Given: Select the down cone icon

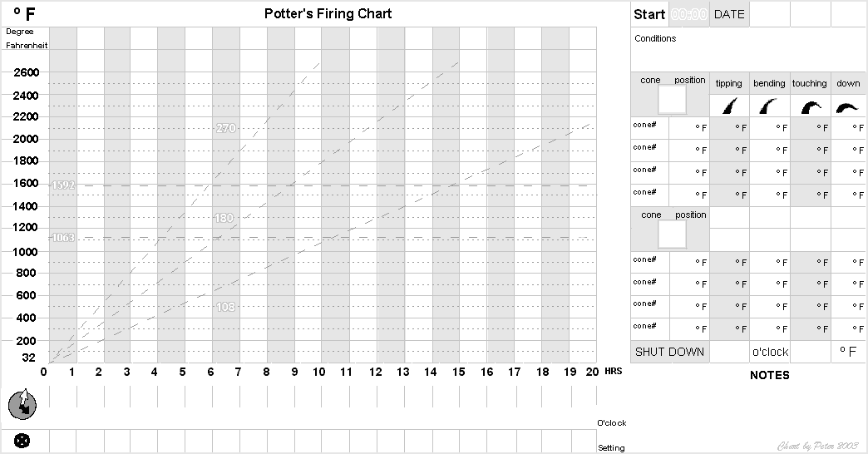Looking at the screenshot, I should coord(847,107).
